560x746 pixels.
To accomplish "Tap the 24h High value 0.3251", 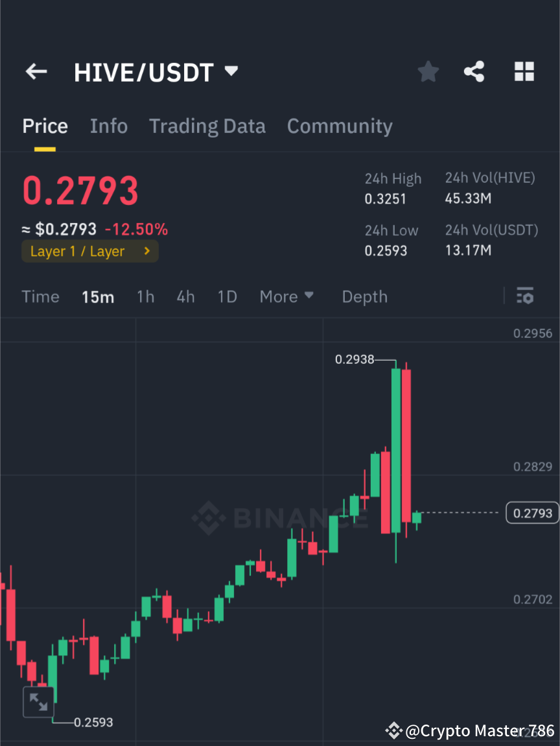I will [x=386, y=199].
